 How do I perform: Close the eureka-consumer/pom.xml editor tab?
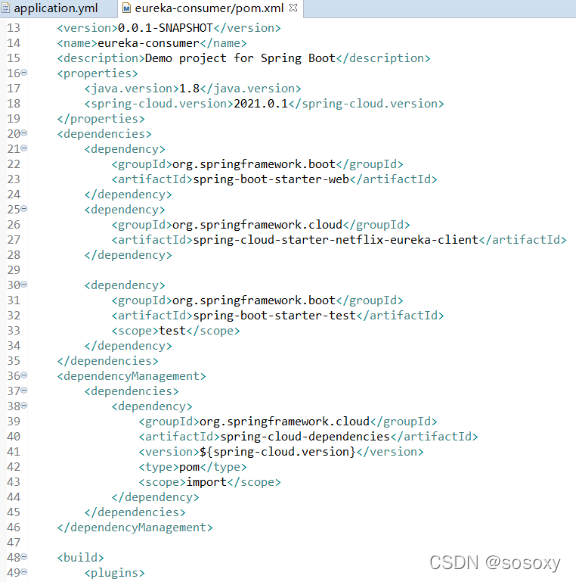pos(293,7)
